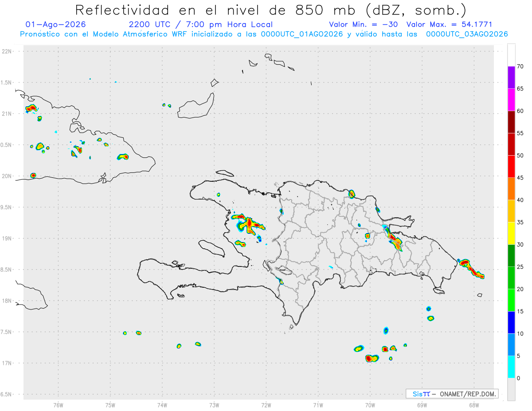
Task: Click the latitude label '17N'
Action: pyautogui.click(x=8, y=363)
